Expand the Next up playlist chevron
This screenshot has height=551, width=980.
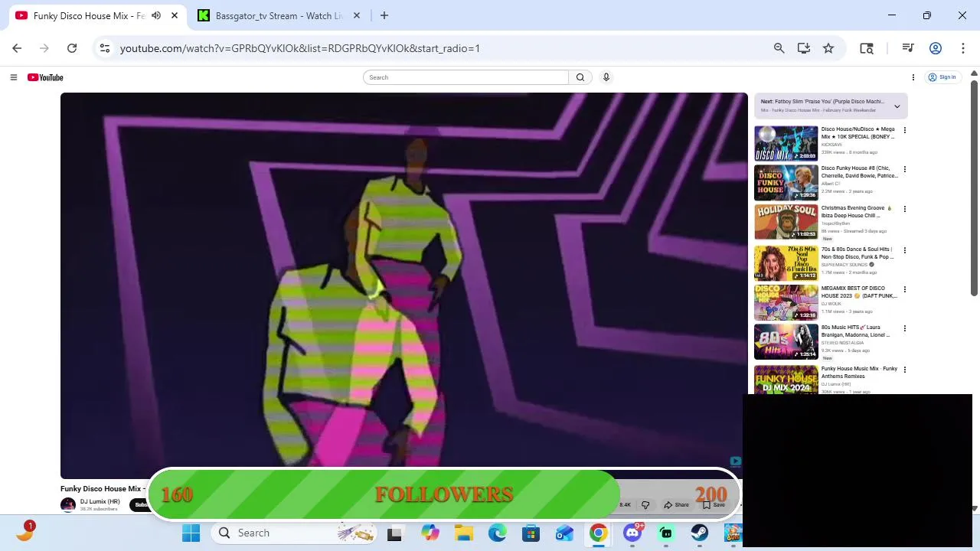(897, 106)
